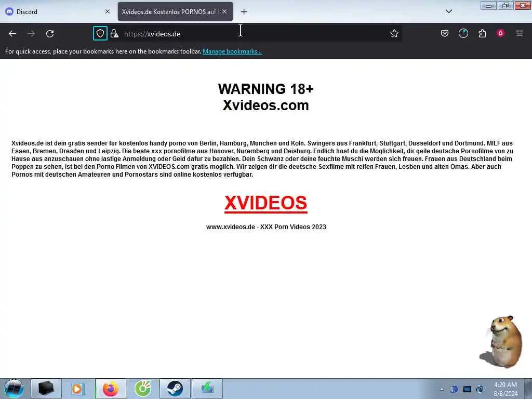Click the WARNING 18+ heading text
The height and width of the screenshot is (399, 532).
coord(265,89)
